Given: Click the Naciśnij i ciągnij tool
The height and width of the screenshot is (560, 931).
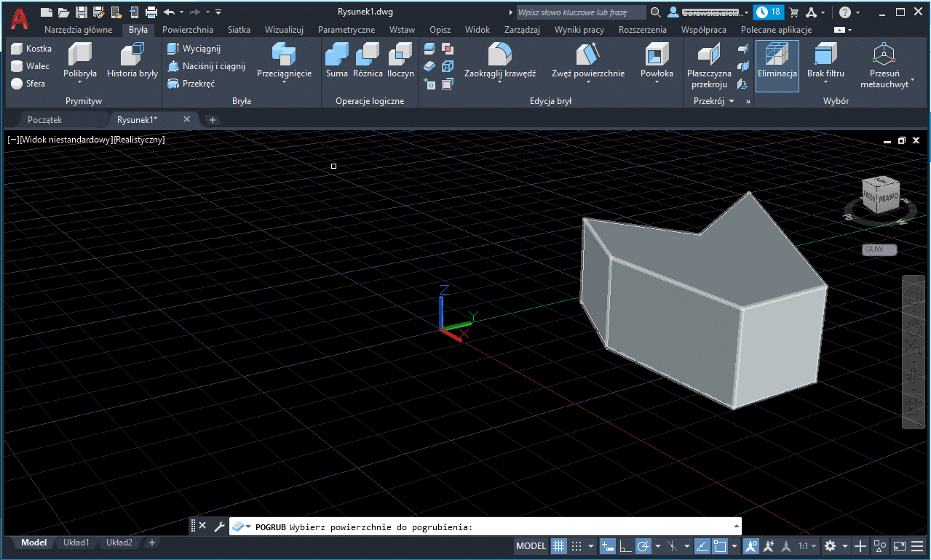Looking at the screenshot, I should point(206,66).
